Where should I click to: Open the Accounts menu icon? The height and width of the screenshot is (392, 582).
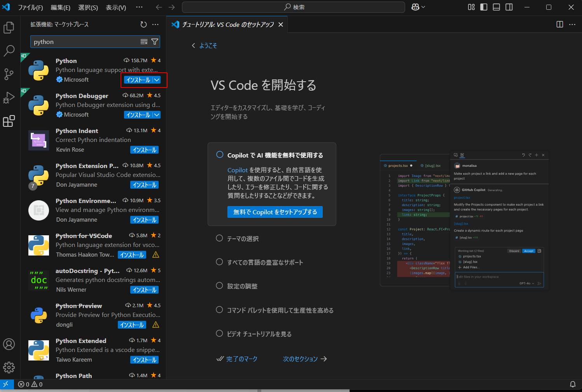9,344
